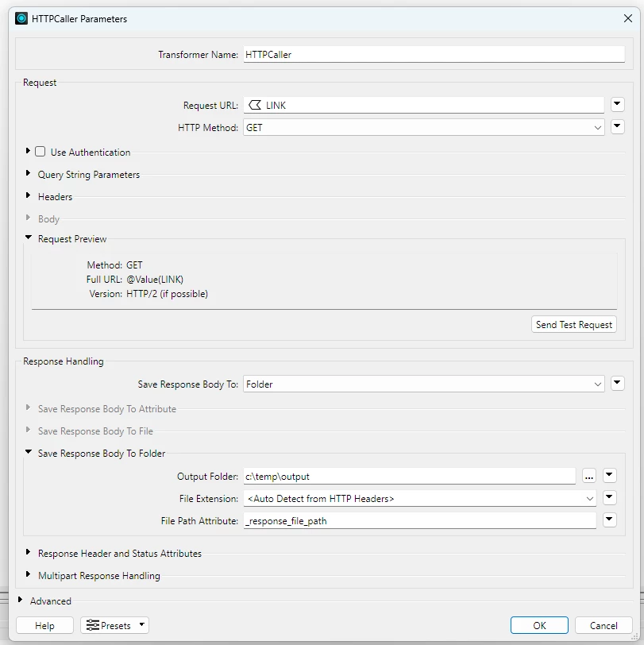
Task: Open Save Response Body To combo box
Action: pos(423,384)
